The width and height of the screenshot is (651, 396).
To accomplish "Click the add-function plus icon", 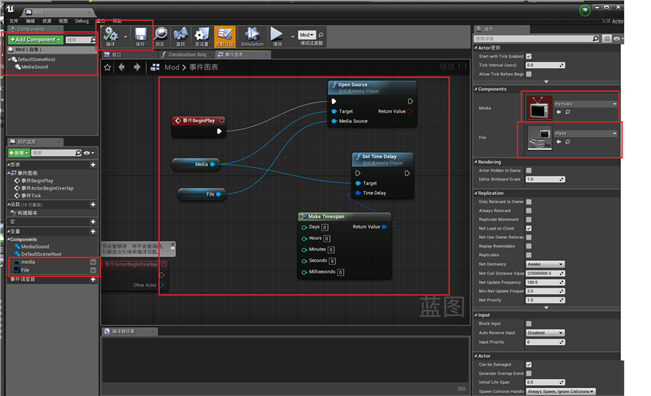I will (93, 204).
